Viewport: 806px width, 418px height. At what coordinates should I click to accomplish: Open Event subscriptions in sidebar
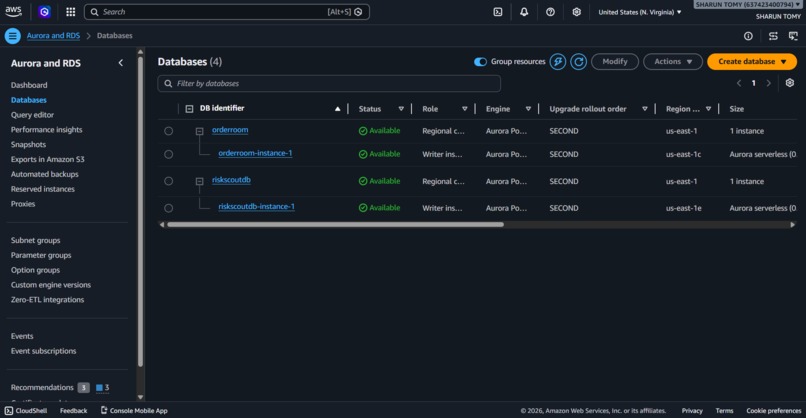pos(43,351)
